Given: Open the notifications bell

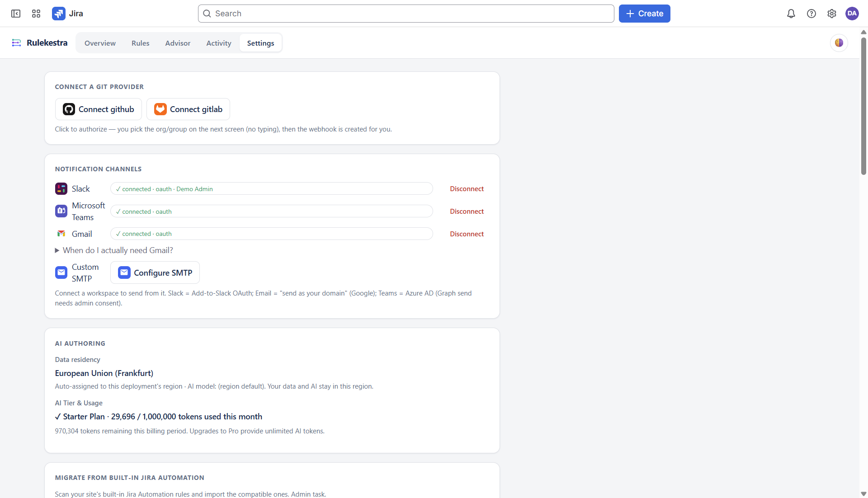Looking at the screenshot, I should [x=791, y=14].
